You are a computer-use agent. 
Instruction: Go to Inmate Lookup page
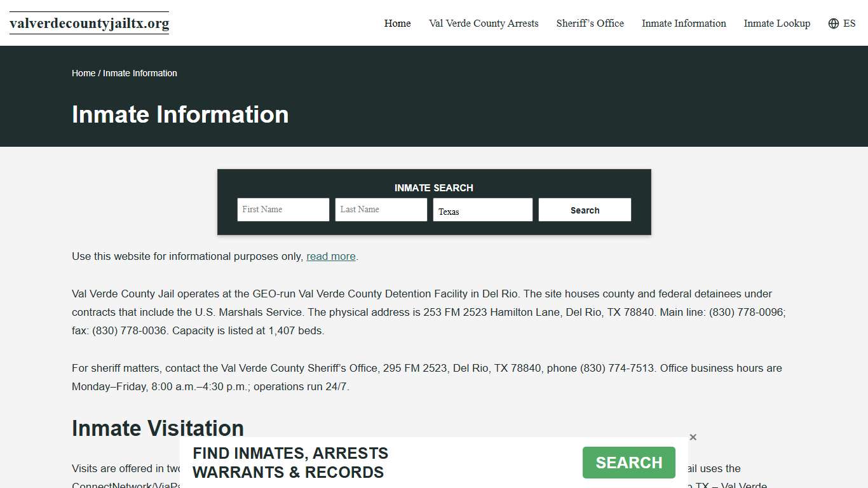coord(776,24)
